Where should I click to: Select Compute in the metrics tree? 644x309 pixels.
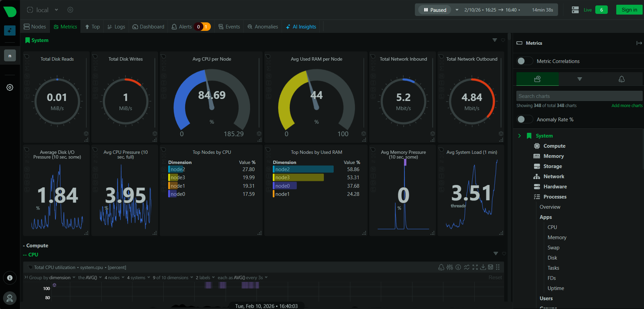click(x=554, y=146)
